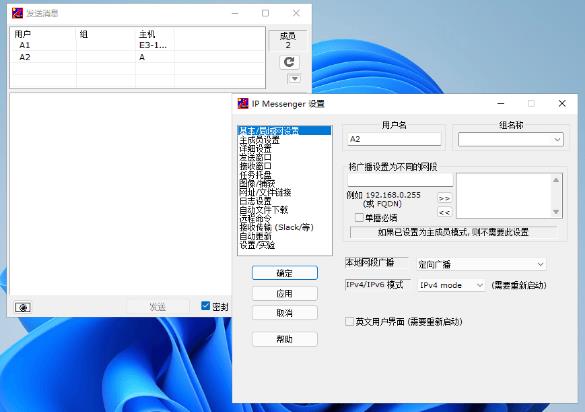The width and height of the screenshot is (585, 412).
Task: Click the 确定 (OK) button
Action: (285, 273)
